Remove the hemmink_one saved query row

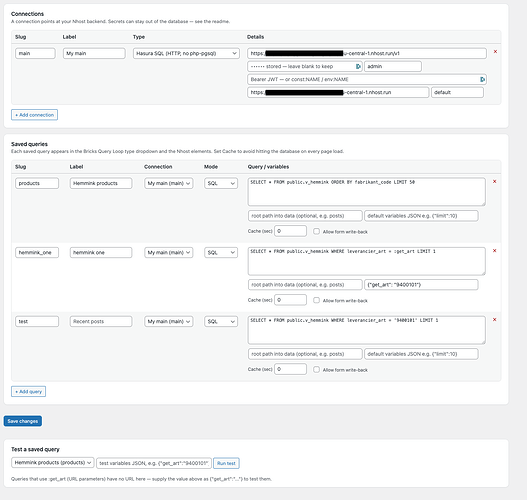[x=494, y=251]
